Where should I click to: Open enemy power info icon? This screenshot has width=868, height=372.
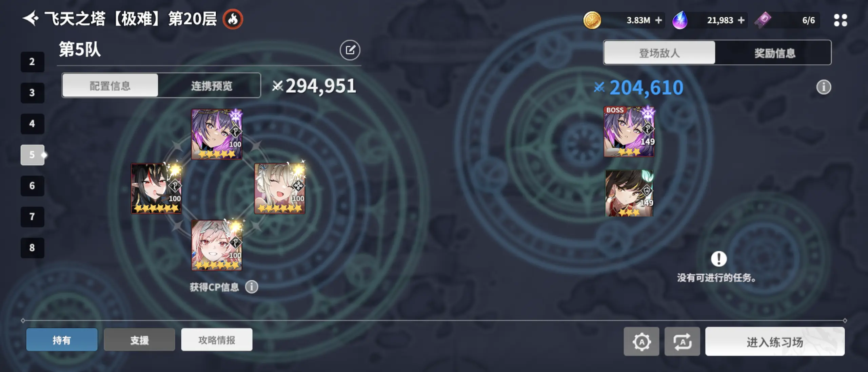824,87
